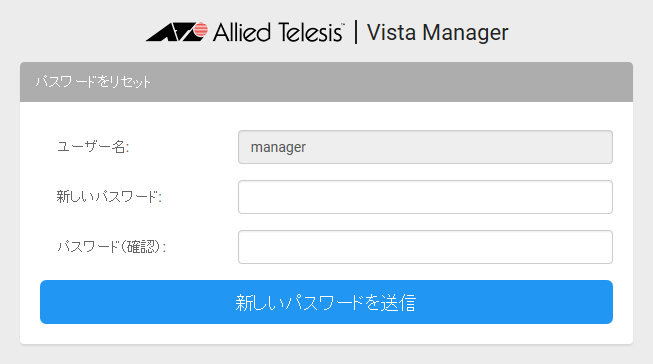Viewport: 653px width, 364px height.
Task: Click the Allied Telesis logo emblem
Action: tap(177, 32)
